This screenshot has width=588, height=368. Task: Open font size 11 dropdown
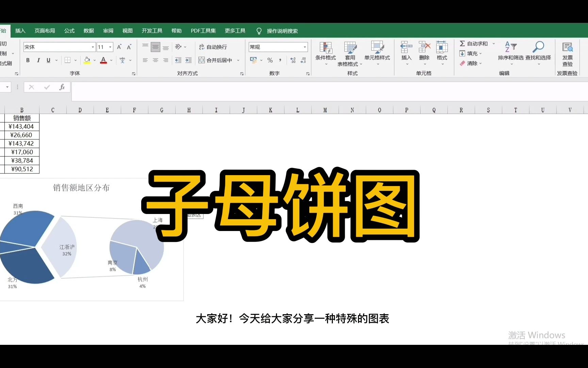[x=110, y=47]
